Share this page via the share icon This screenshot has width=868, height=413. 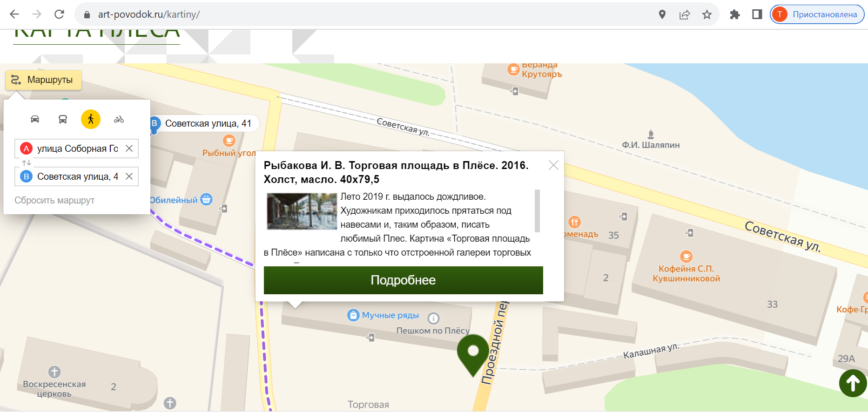(685, 14)
